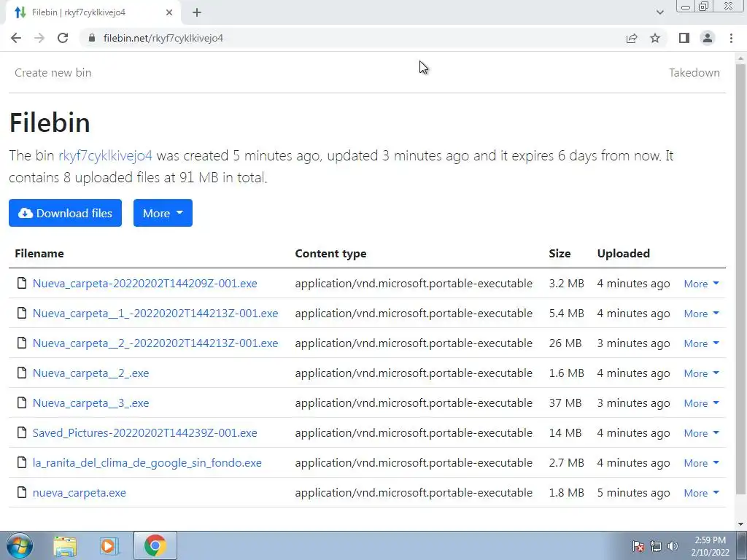Click the Filebin page heading

click(x=50, y=122)
